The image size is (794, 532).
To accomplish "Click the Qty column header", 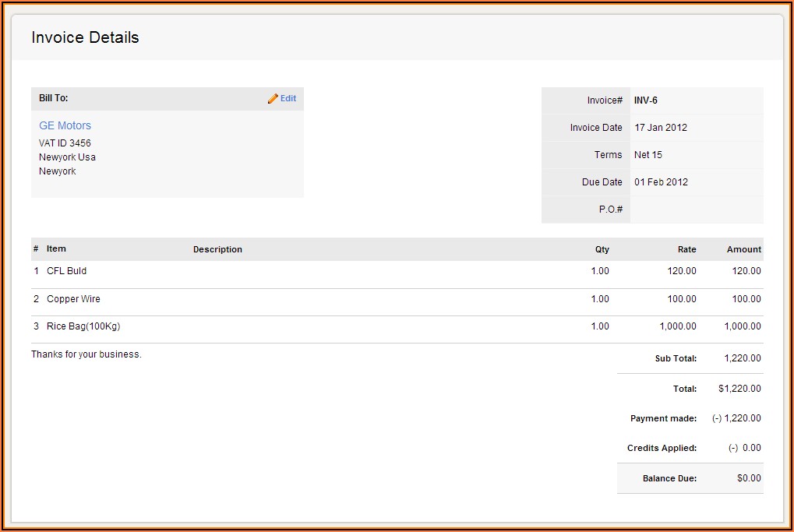I will (601, 248).
